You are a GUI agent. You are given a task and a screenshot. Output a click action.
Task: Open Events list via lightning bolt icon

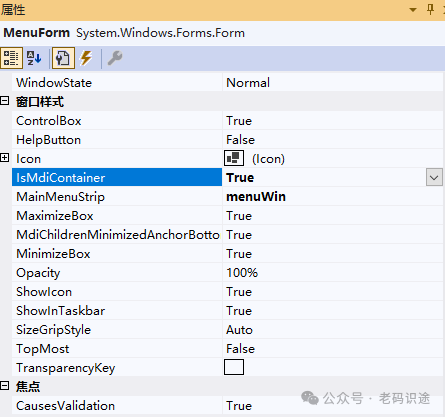(x=86, y=58)
